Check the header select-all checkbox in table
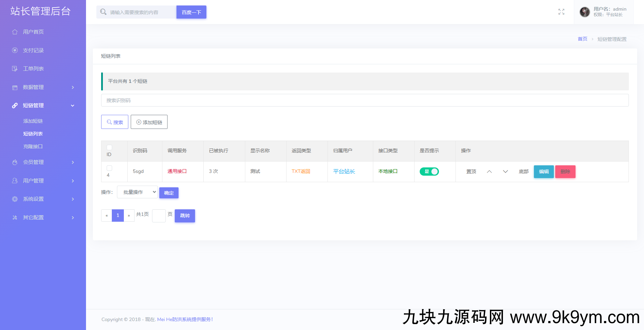 [109, 147]
